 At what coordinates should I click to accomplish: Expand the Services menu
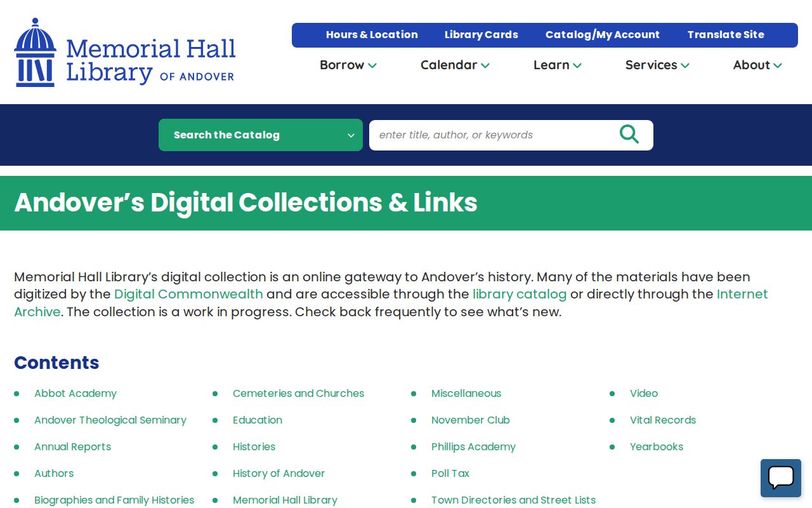[x=657, y=65]
